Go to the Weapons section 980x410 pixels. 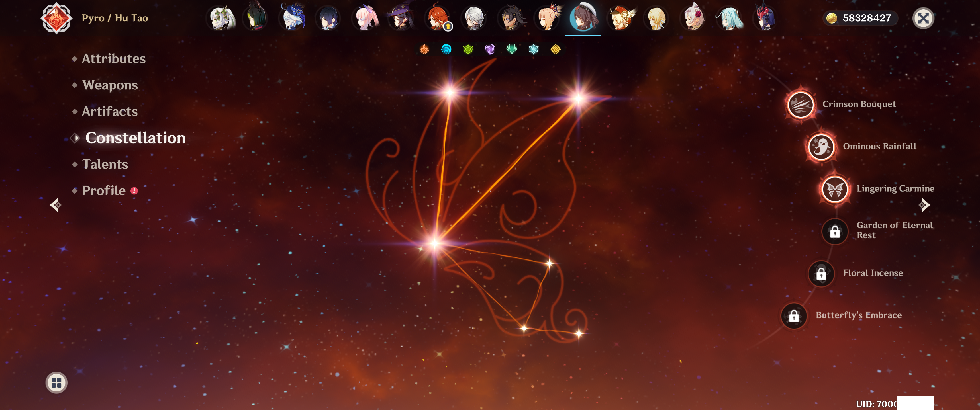pyautogui.click(x=110, y=85)
